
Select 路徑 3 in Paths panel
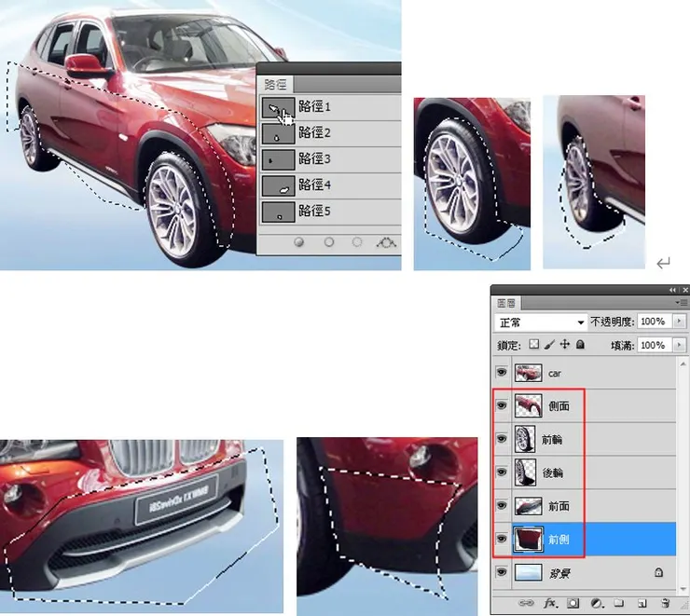[x=330, y=159]
